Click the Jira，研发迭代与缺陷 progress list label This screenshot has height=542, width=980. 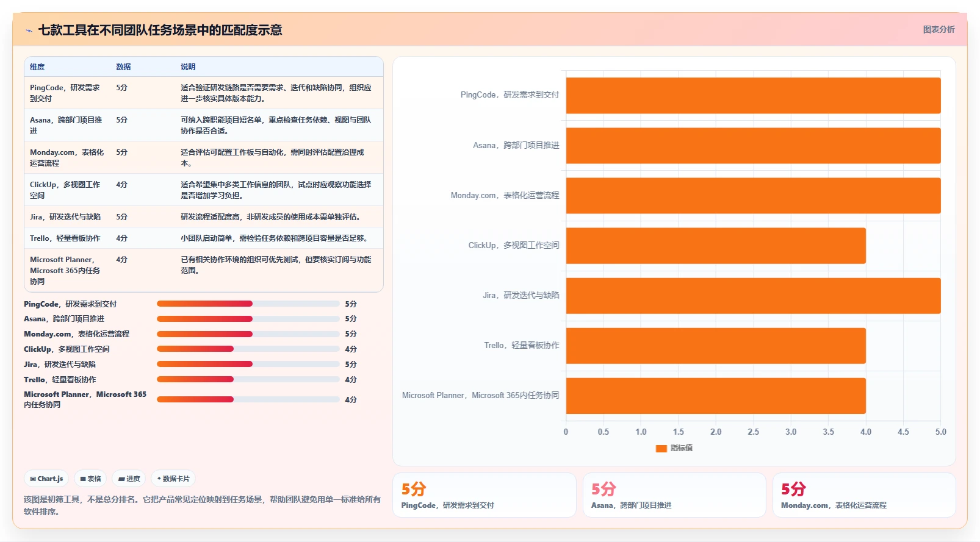60,364
